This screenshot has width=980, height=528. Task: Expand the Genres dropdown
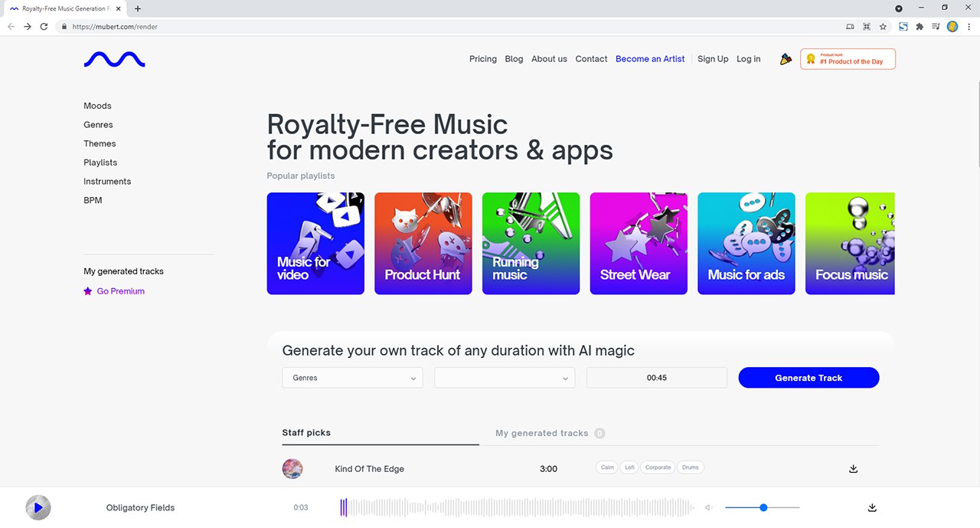click(x=352, y=378)
